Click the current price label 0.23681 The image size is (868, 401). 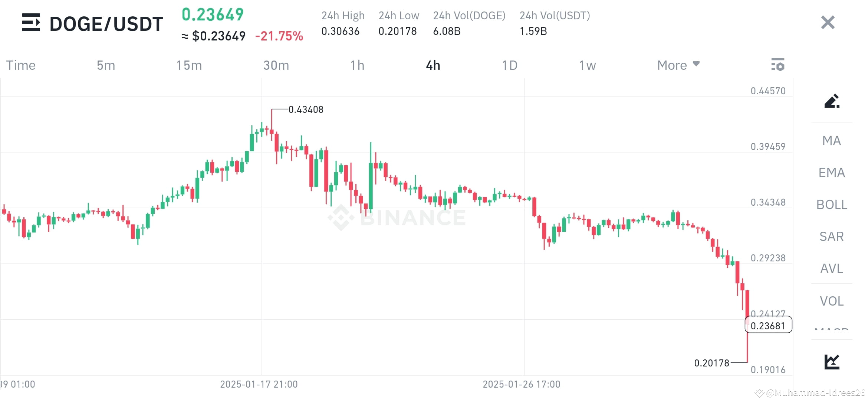point(769,325)
